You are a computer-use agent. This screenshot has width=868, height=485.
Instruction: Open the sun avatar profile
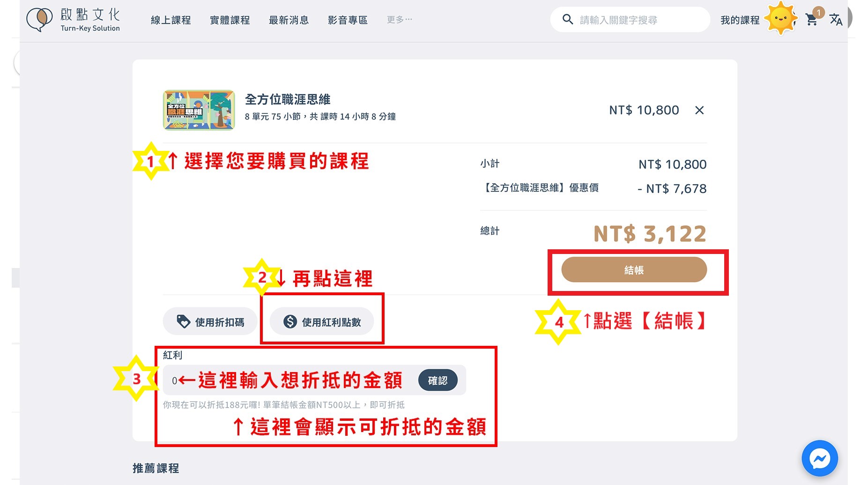point(780,19)
